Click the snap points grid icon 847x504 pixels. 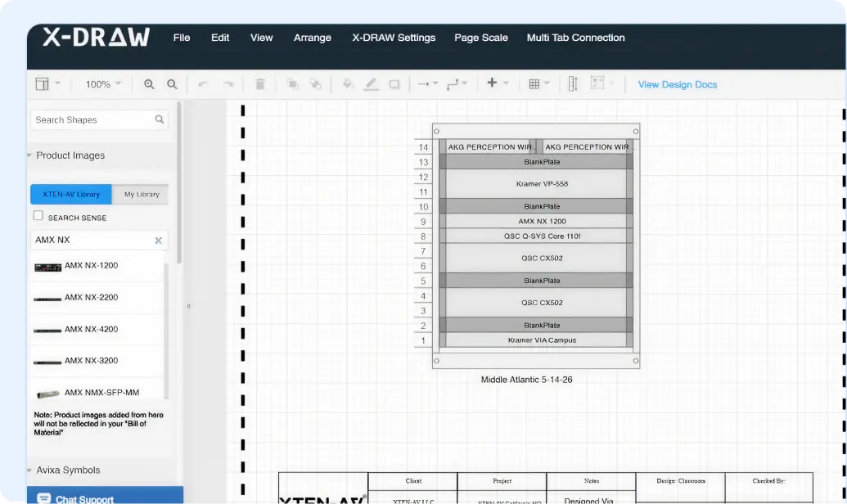[x=597, y=83]
